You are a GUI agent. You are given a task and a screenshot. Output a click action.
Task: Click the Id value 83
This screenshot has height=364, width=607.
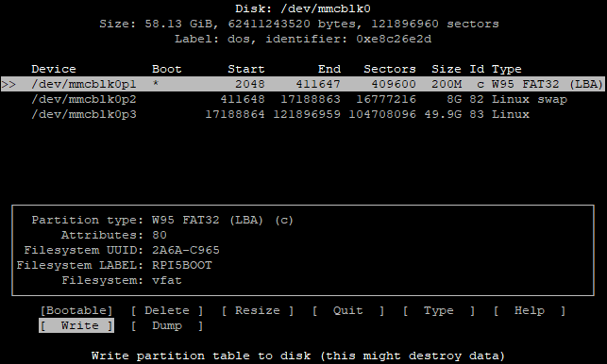tap(477, 114)
